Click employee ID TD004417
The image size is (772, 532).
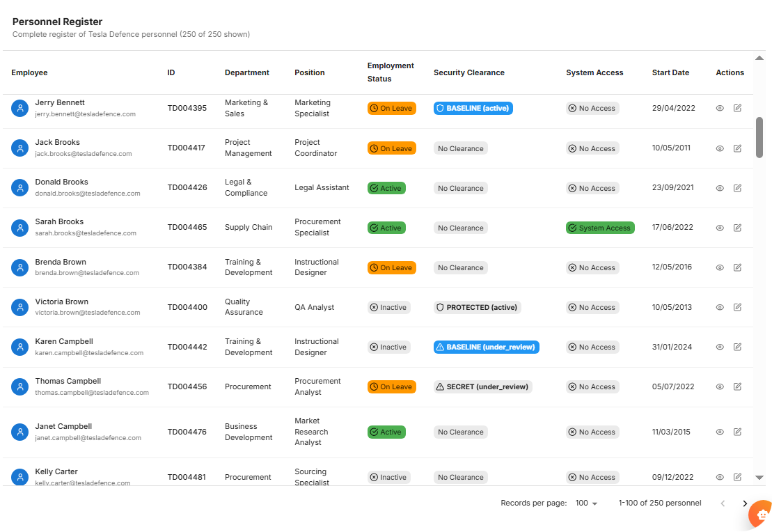click(x=186, y=148)
